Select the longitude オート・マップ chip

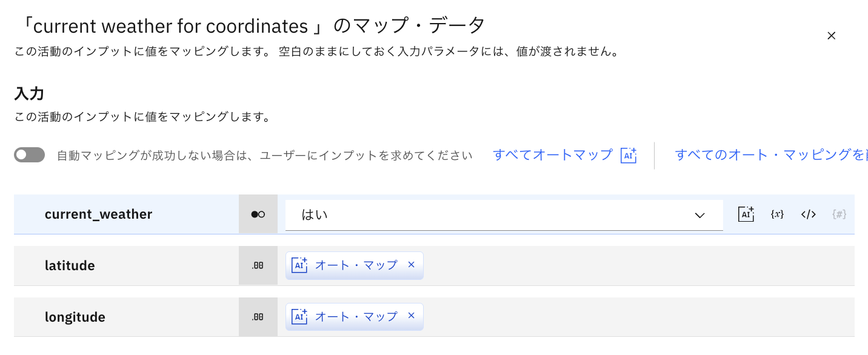pos(355,316)
